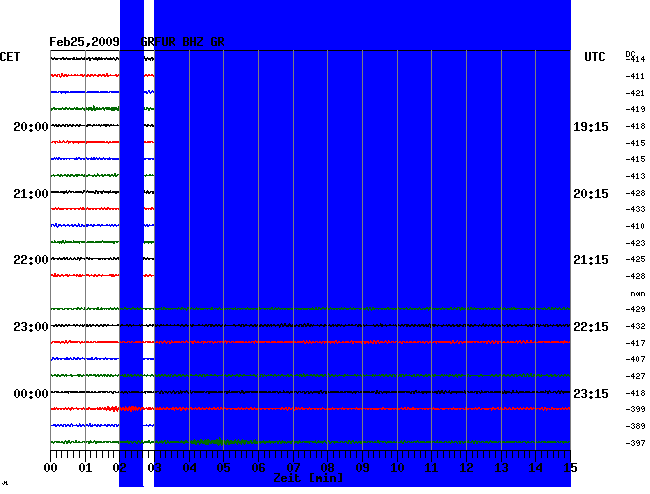Click the Zeit [min] axis title

click(x=308, y=478)
